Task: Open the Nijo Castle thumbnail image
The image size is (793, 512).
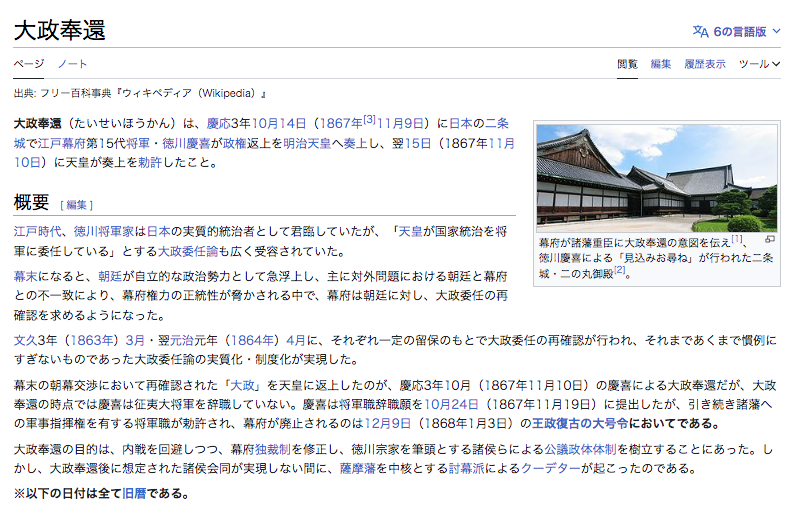Action: pos(656,178)
